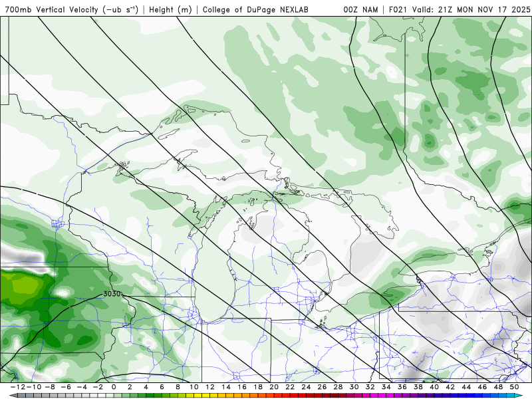Click the -2 value on color scale
Viewport: 532px width, 399px height.
(x=98, y=387)
